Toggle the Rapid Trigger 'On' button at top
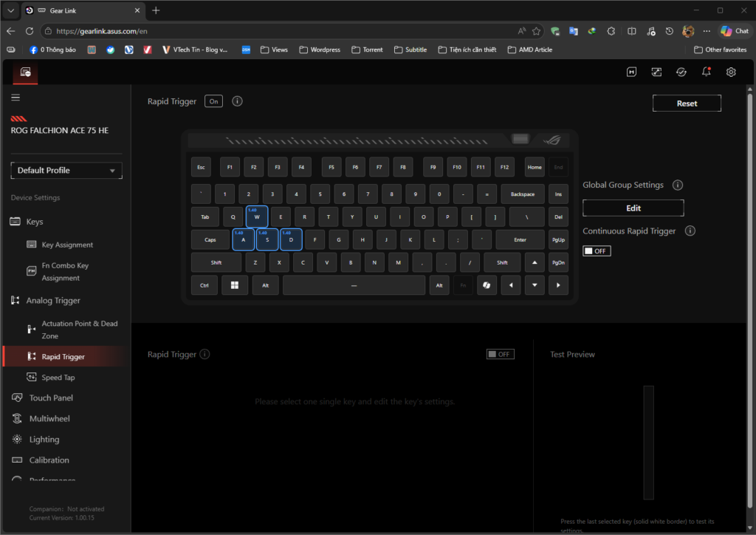The image size is (756, 535). (x=214, y=101)
